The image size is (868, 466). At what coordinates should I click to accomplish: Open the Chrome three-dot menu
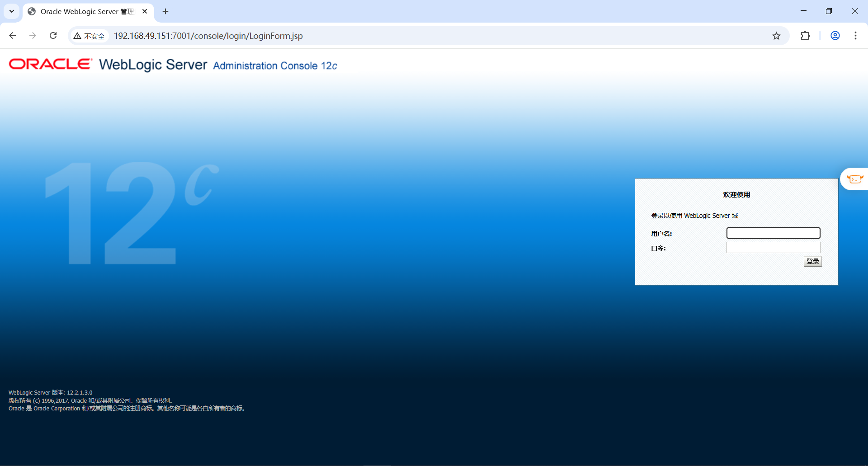[x=855, y=36]
